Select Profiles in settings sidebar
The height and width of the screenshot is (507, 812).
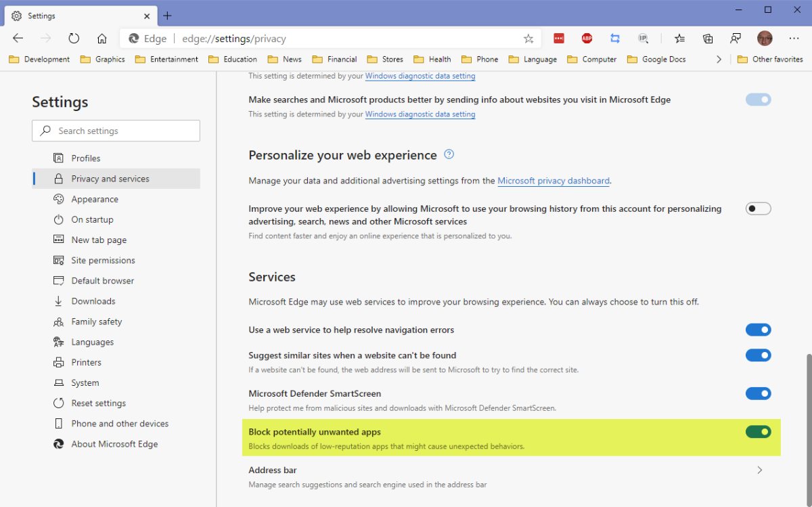click(116, 158)
